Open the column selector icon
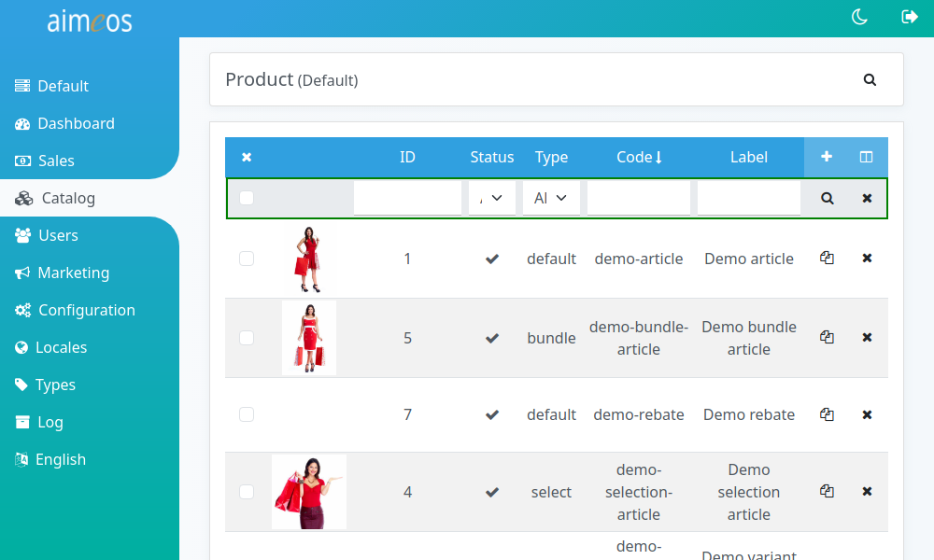The width and height of the screenshot is (934, 560). (x=866, y=157)
